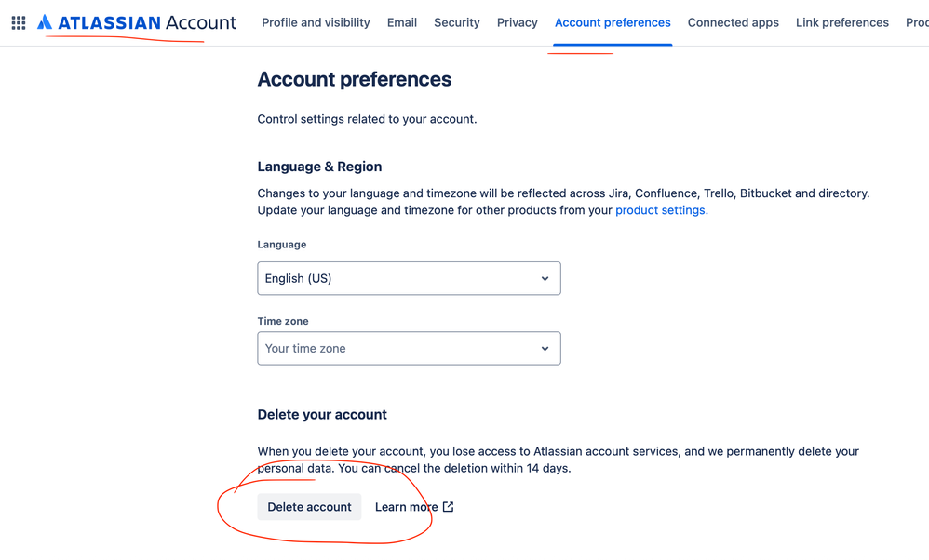
Task: Switch to Profile and visibility tab
Action: pos(316,22)
